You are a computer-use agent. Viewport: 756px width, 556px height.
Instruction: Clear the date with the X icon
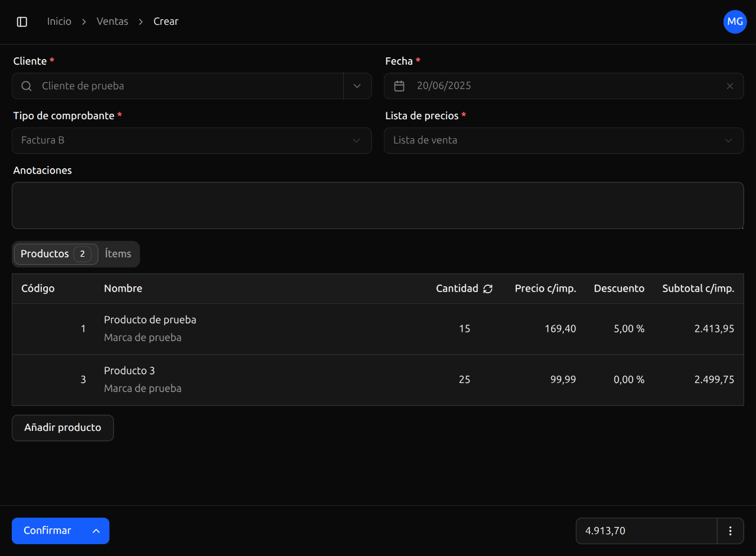pyautogui.click(x=730, y=86)
